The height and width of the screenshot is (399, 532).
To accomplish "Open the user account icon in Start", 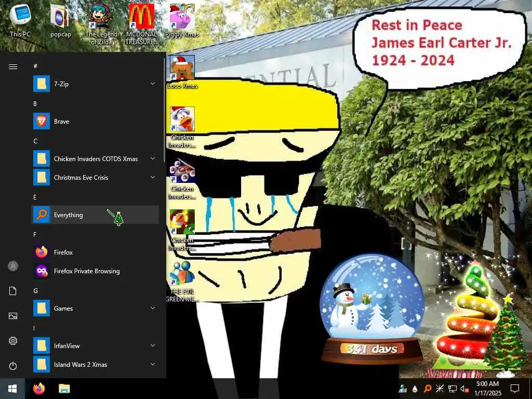I will pyautogui.click(x=13, y=266).
